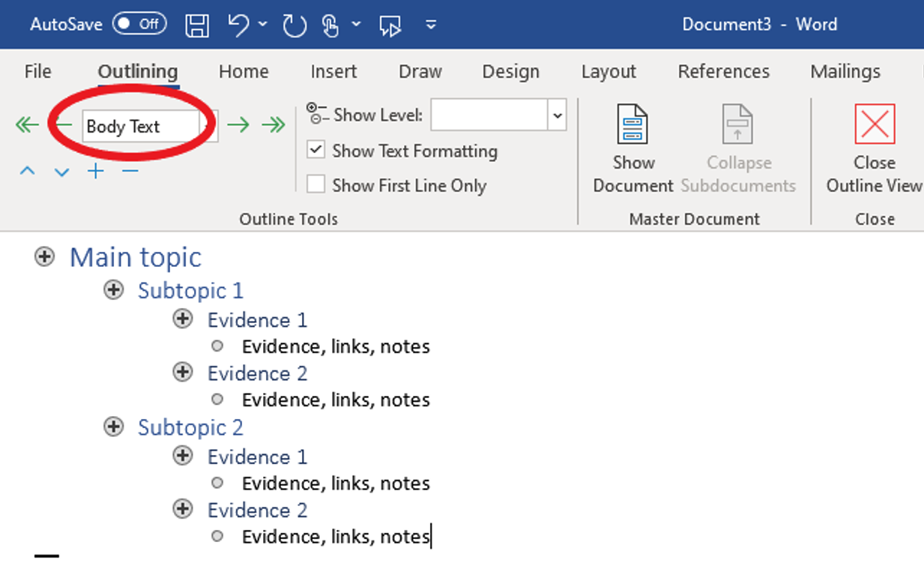Click inside the Show Level field
Viewport: 924px width, 572px height.
click(489, 115)
